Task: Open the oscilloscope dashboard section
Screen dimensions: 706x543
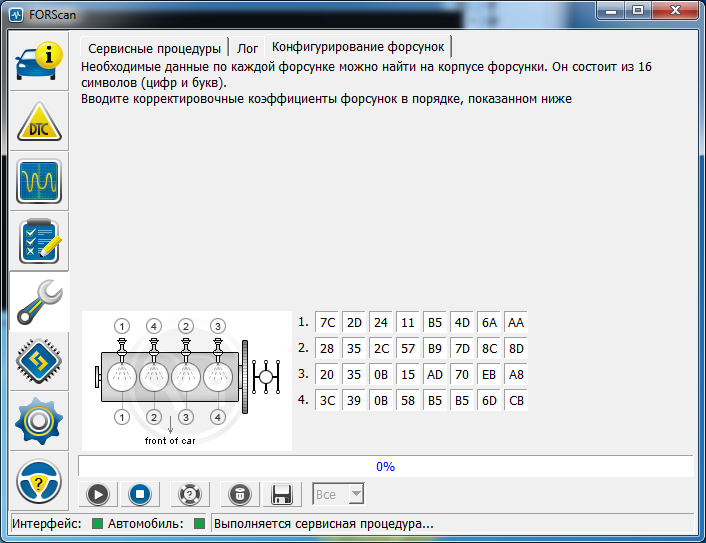Action: (x=39, y=181)
